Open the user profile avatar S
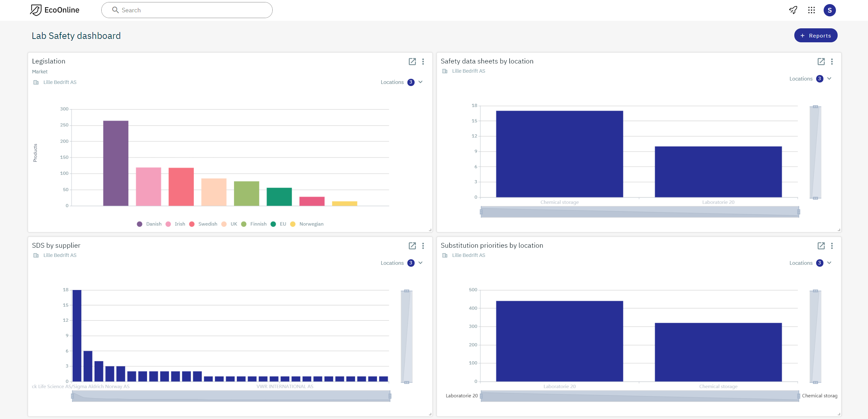This screenshot has height=419, width=868. [829, 10]
